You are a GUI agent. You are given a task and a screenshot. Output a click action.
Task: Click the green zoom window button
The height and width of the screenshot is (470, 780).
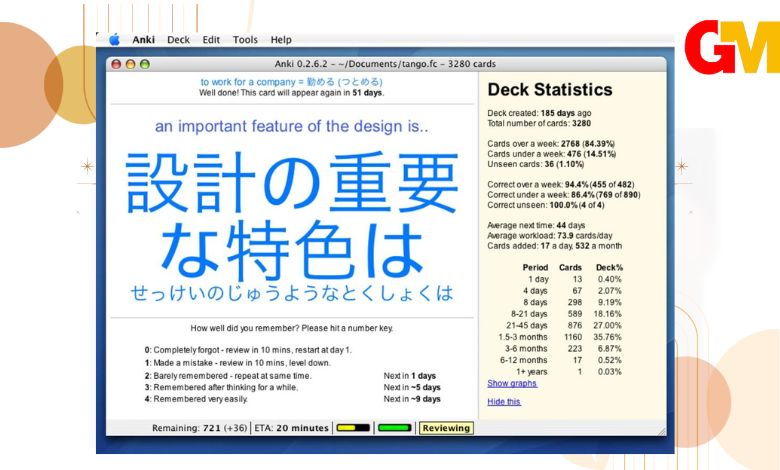coord(145,64)
